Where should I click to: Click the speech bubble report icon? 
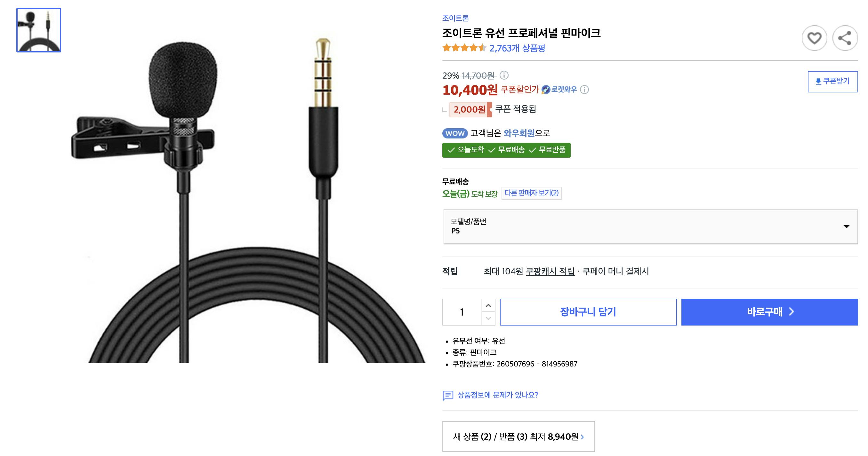tap(448, 395)
